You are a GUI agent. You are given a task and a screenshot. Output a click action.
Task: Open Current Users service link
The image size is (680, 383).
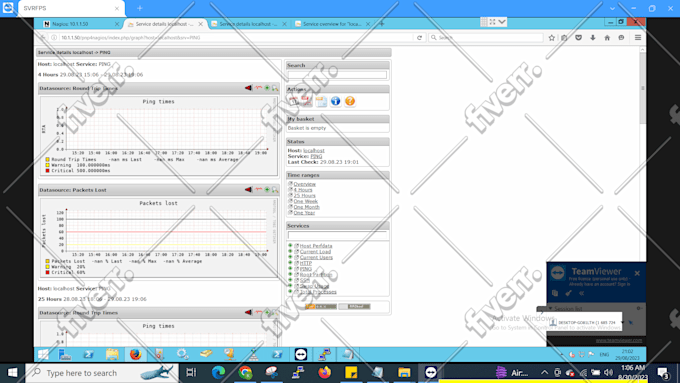[317, 257]
